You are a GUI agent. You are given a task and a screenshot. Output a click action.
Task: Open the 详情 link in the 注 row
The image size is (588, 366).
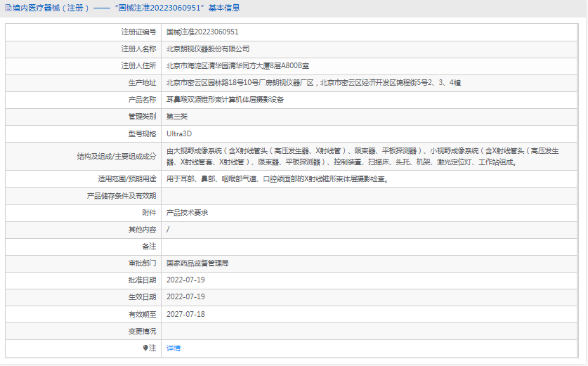coord(174,348)
